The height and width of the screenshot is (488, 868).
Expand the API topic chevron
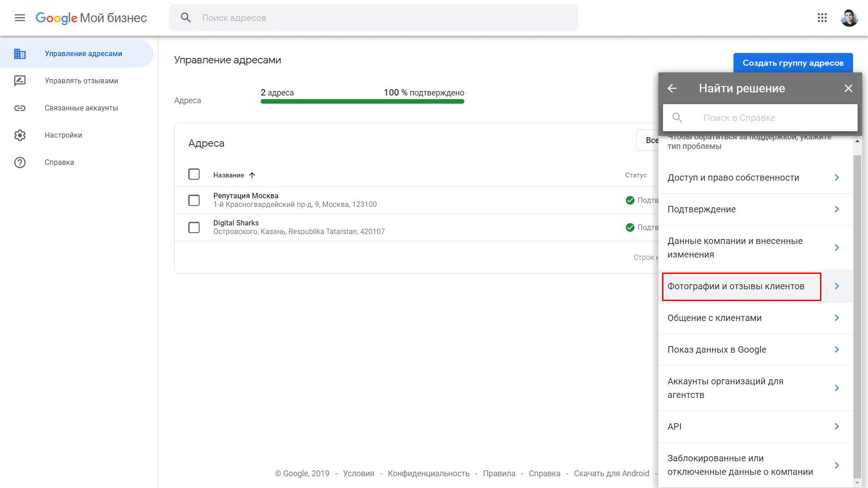pos(837,426)
